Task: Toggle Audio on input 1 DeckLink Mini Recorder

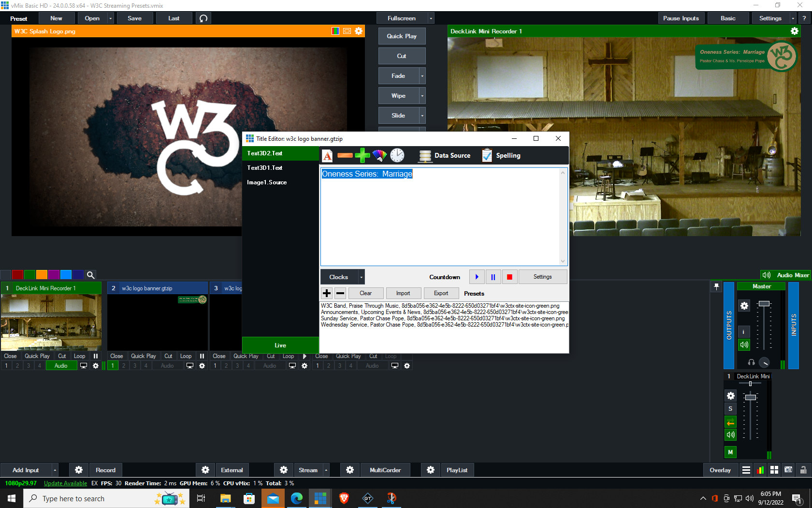Action: tap(61, 366)
